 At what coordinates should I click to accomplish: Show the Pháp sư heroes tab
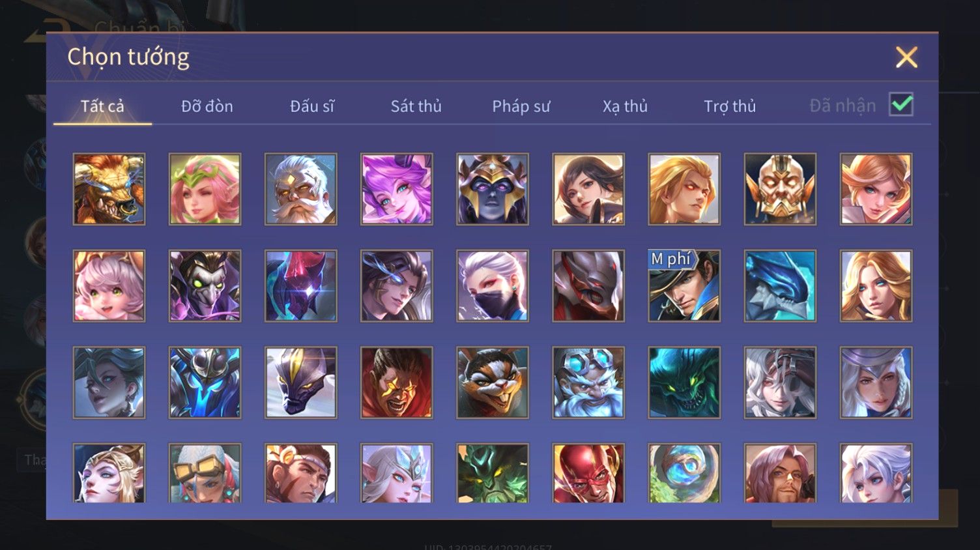coord(521,106)
